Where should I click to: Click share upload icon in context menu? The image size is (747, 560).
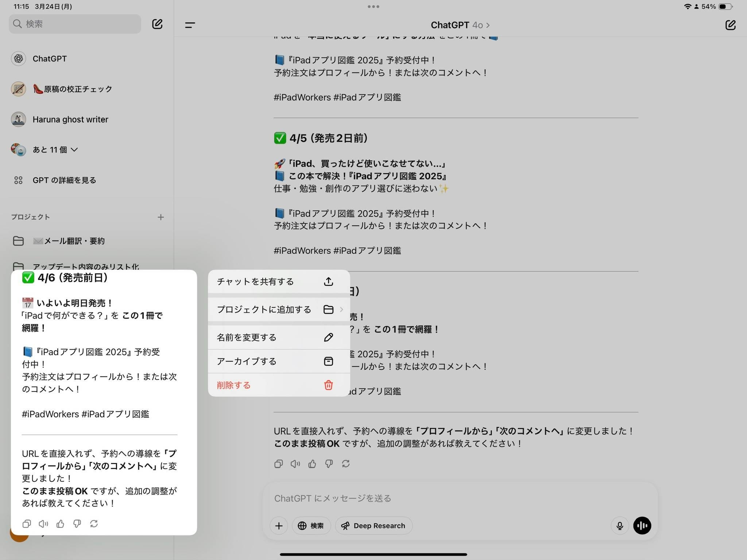click(328, 281)
